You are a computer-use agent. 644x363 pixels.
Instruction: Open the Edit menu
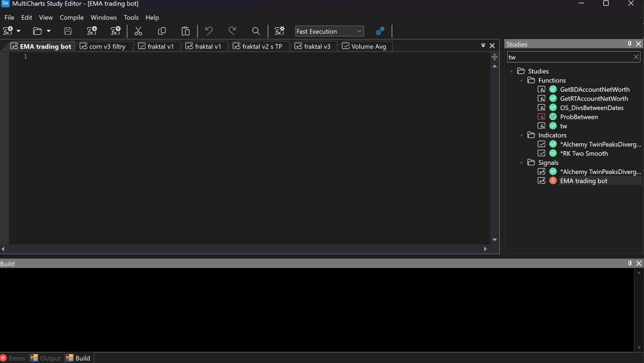click(x=26, y=18)
